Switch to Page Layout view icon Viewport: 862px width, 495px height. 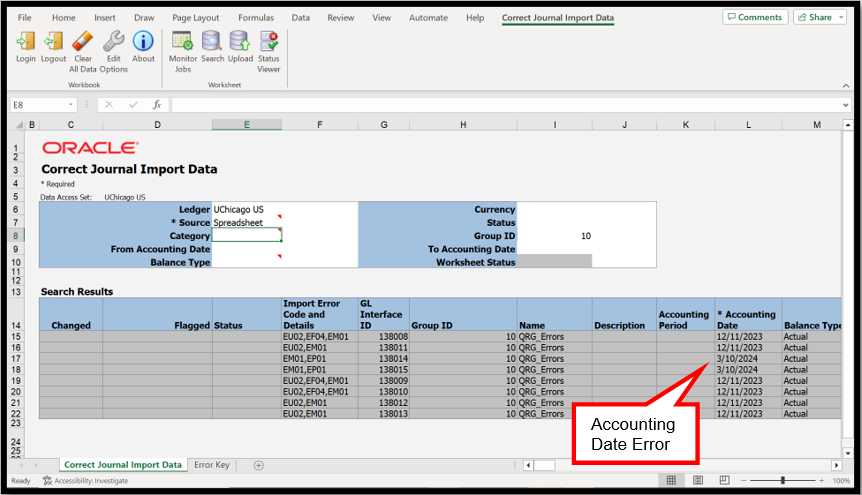pyautogui.click(x=698, y=480)
